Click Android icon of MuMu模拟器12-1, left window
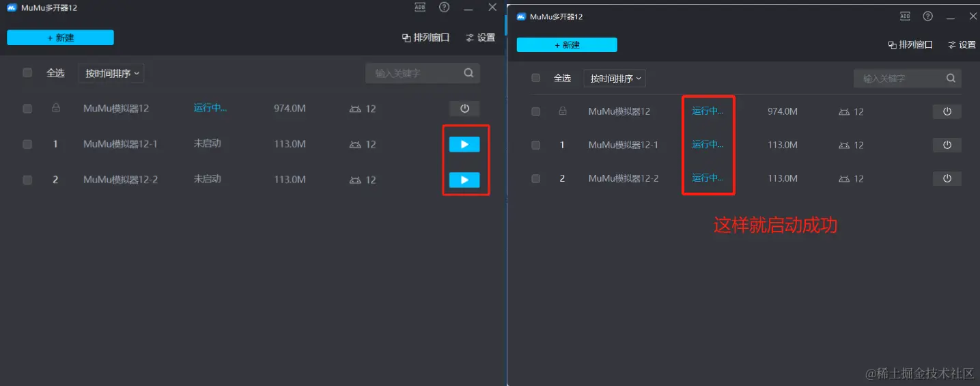This screenshot has width=980, height=386. pos(354,144)
